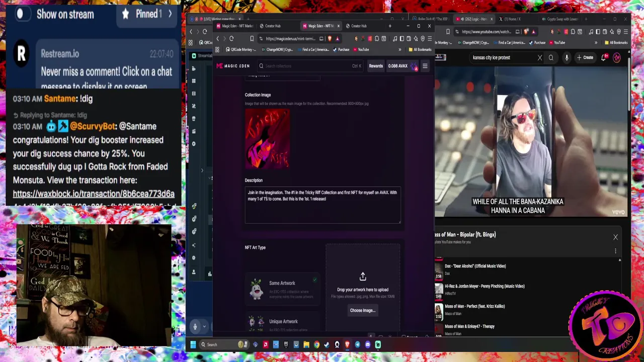The height and width of the screenshot is (362, 644).
Task: Click the magiceden.us address bar
Action: click(291, 39)
